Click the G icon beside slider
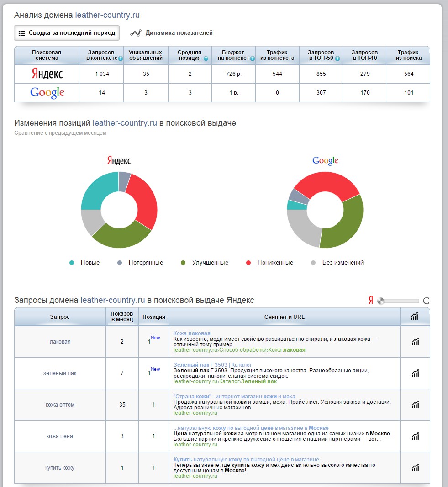The image size is (448, 487). click(426, 301)
